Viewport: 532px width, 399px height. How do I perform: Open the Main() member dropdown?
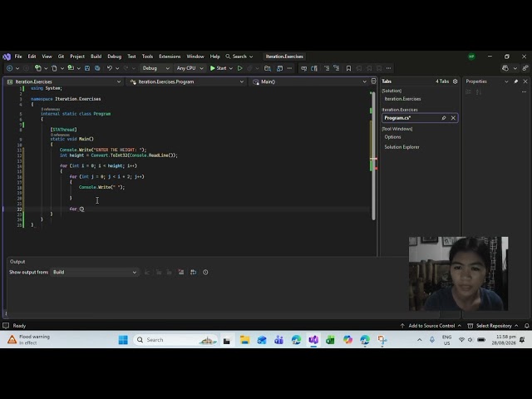(309, 81)
